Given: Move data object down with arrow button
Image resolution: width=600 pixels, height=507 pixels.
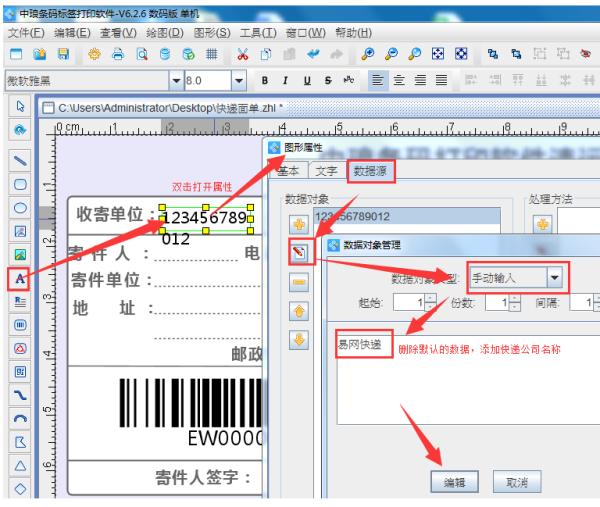Looking at the screenshot, I should (299, 340).
